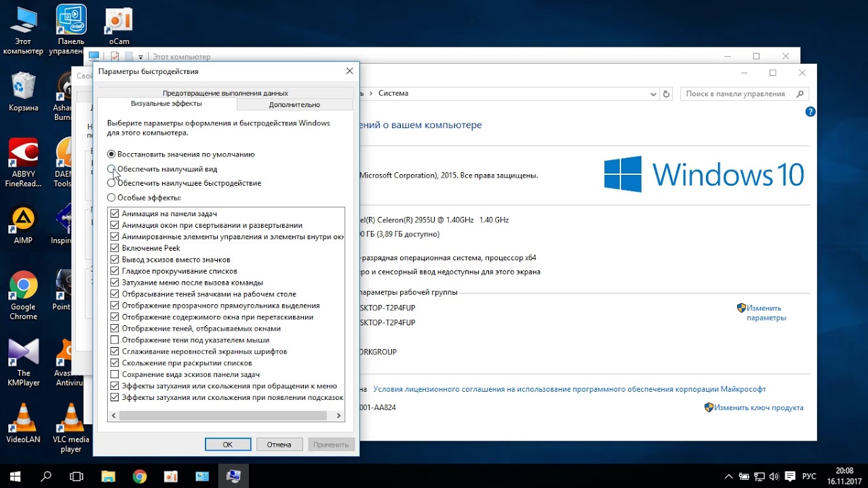The height and width of the screenshot is (488, 868).
Task: Enable 'Сохранение вида эскизов панели задач'
Action: [x=115, y=374]
